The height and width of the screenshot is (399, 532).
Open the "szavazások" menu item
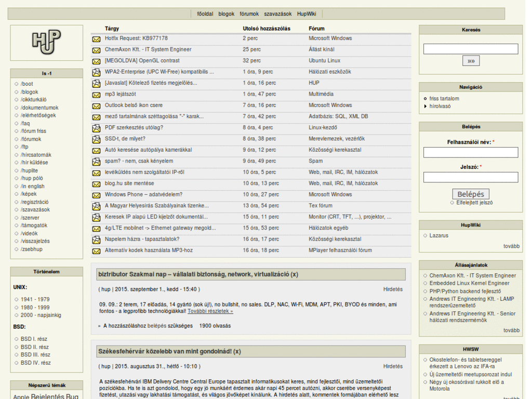(278, 14)
